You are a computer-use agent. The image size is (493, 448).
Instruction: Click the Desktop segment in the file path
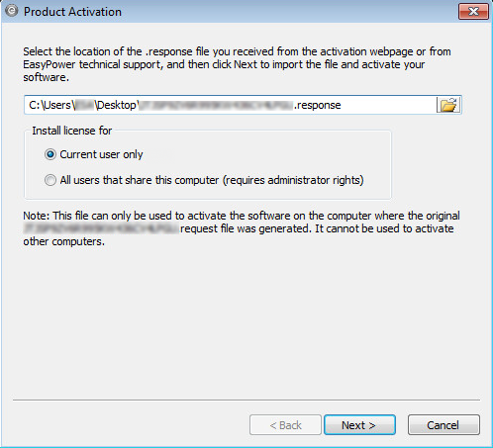coord(116,105)
